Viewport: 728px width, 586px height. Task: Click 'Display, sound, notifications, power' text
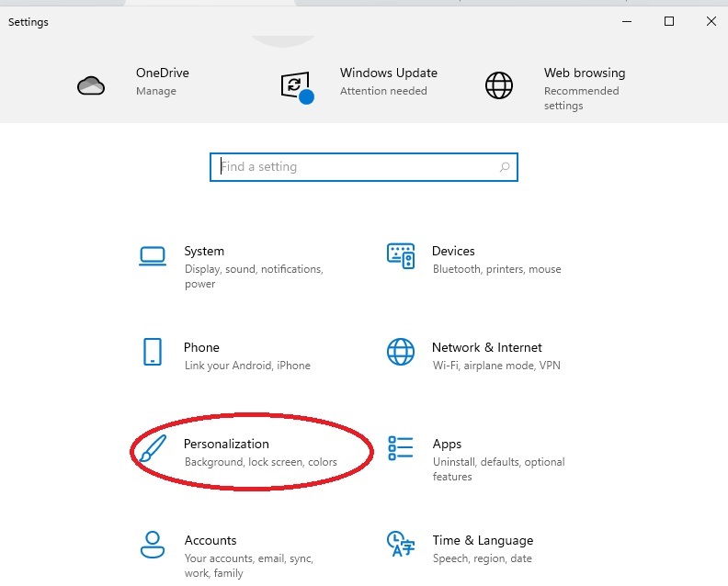tap(254, 276)
